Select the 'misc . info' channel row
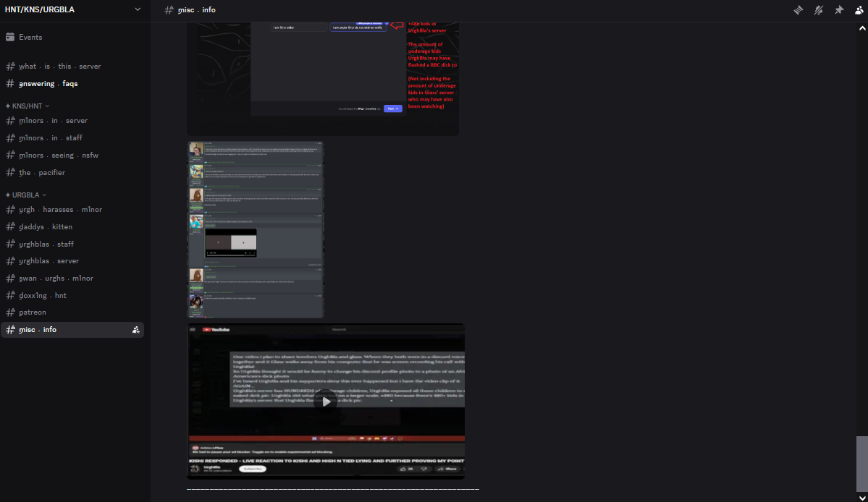868x502 pixels. pyautogui.click(x=72, y=330)
